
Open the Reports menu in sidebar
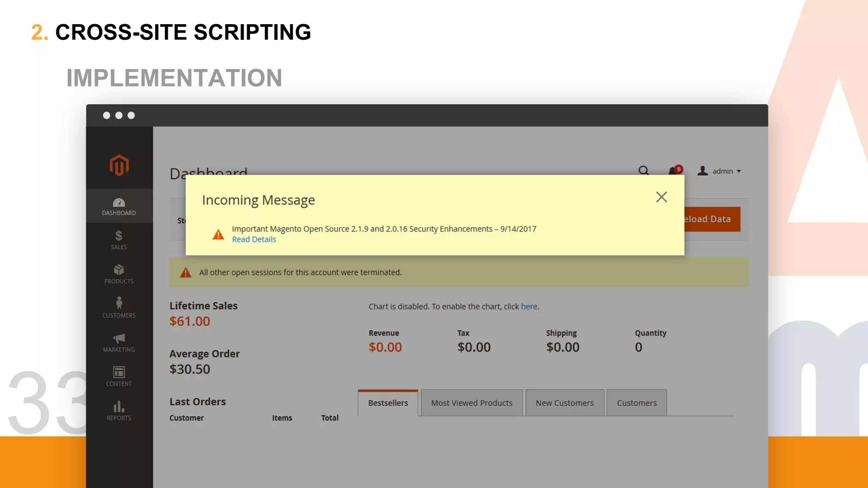119,410
